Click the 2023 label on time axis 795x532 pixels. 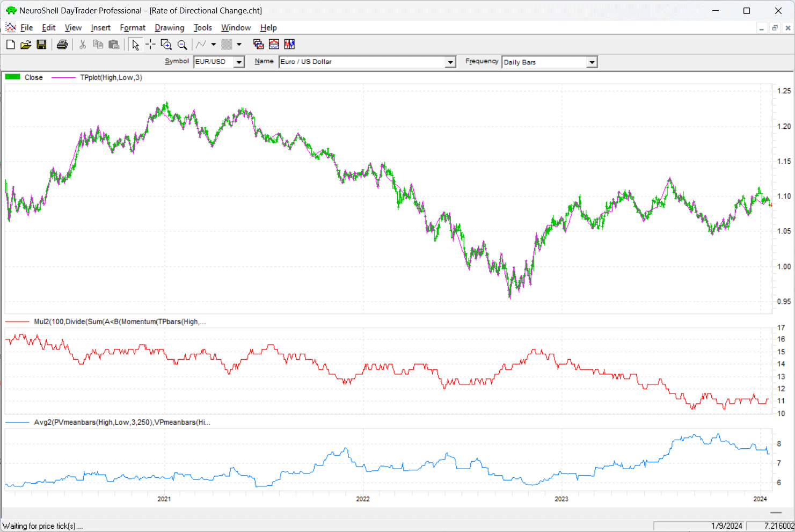[561, 499]
